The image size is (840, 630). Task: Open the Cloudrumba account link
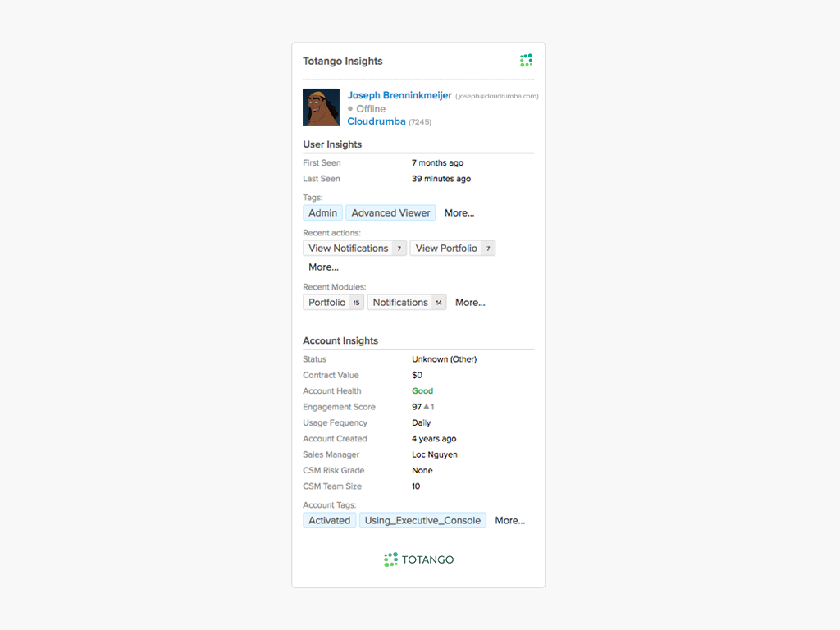click(x=376, y=121)
